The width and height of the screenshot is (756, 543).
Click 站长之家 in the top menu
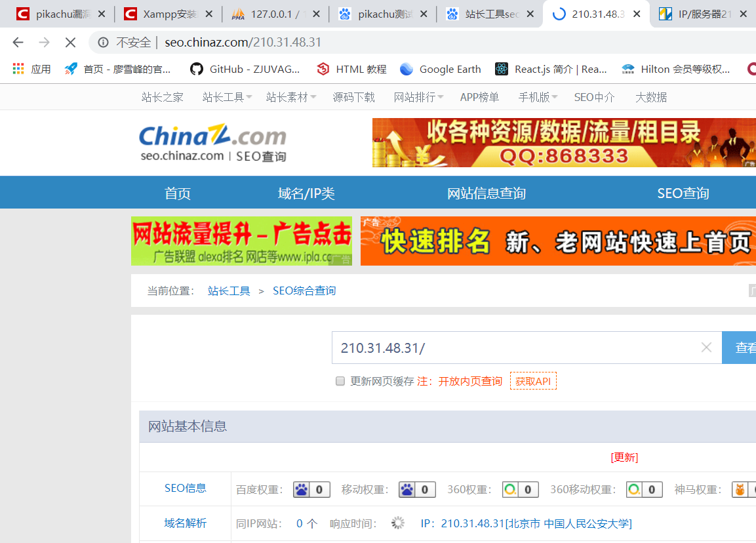pos(163,98)
